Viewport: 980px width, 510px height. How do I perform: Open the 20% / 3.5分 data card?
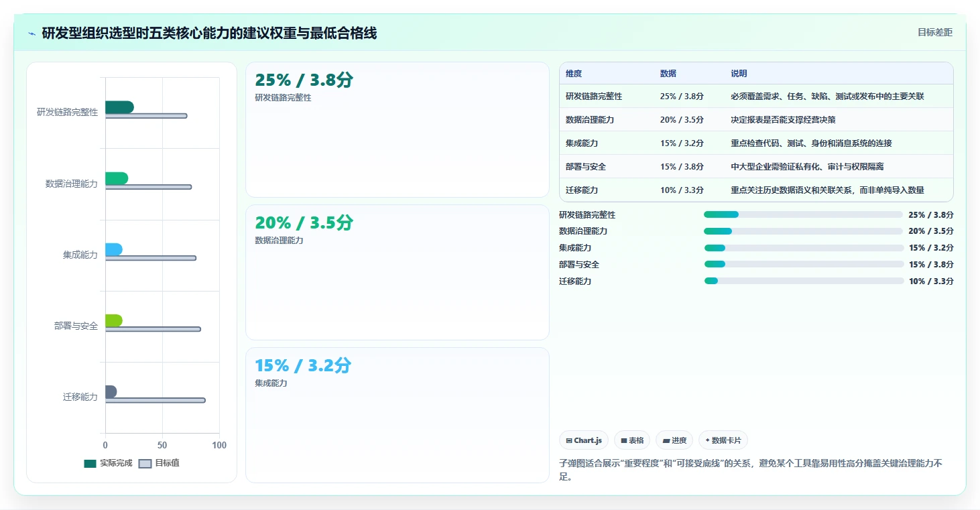397,273
